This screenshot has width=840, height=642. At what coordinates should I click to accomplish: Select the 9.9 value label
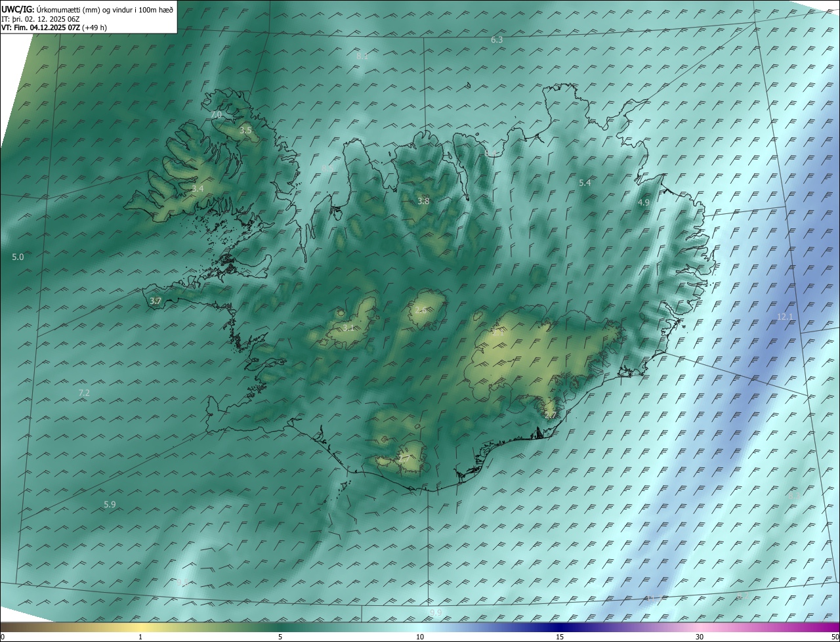pos(436,613)
